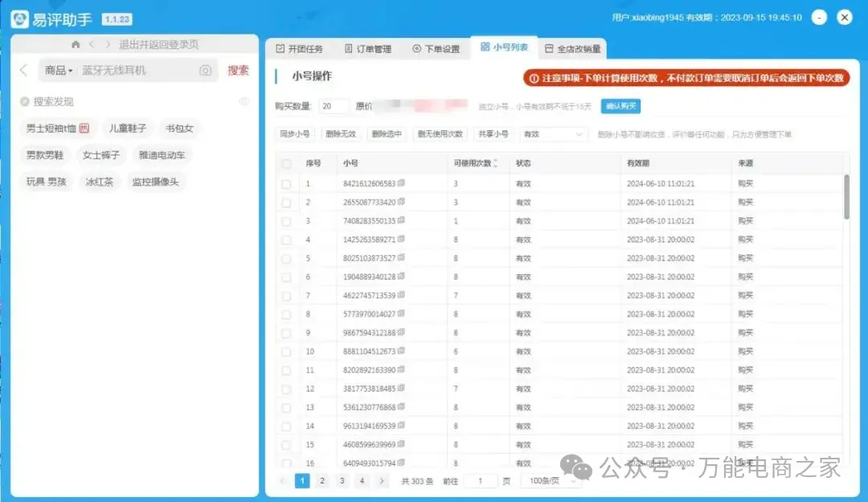
Task: Click copy icon next to 1425263589271
Action: coord(401,239)
